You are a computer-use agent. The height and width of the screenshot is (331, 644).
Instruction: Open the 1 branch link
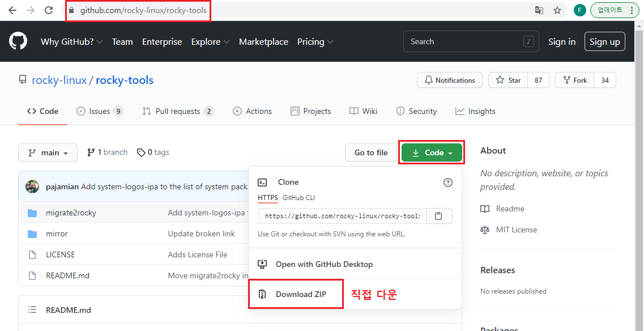point(108,152)
